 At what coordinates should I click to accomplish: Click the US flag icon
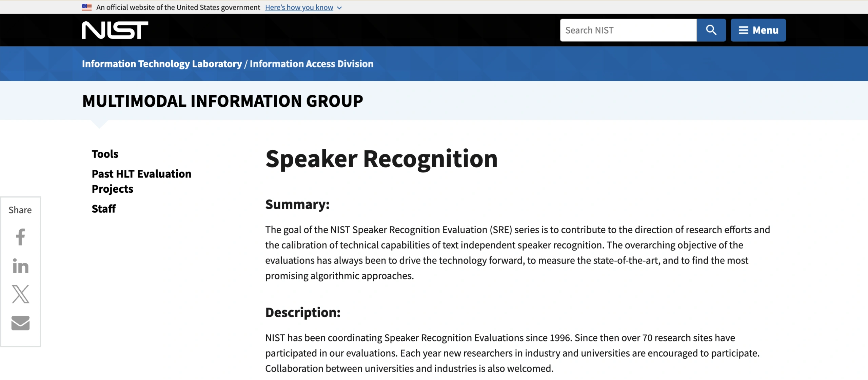pos(87,7)
